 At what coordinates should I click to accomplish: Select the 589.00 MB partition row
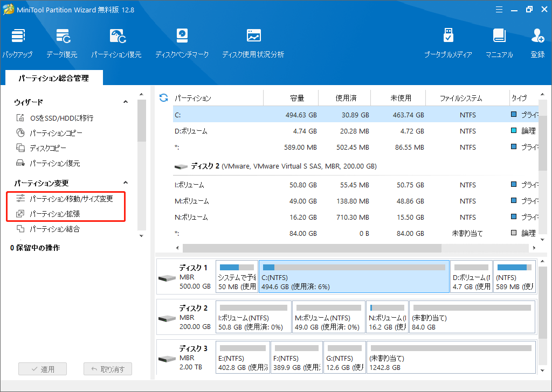coord(356,147)
